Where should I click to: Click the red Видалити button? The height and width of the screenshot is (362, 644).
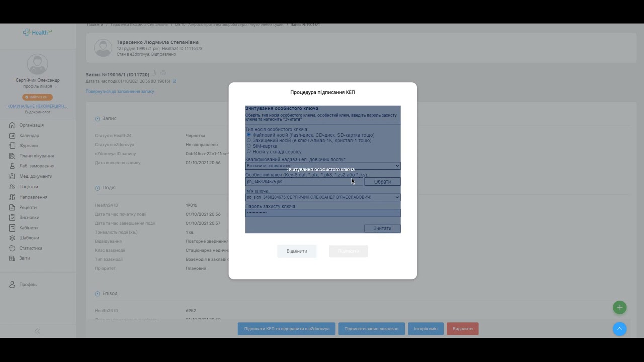click(463, 329)
